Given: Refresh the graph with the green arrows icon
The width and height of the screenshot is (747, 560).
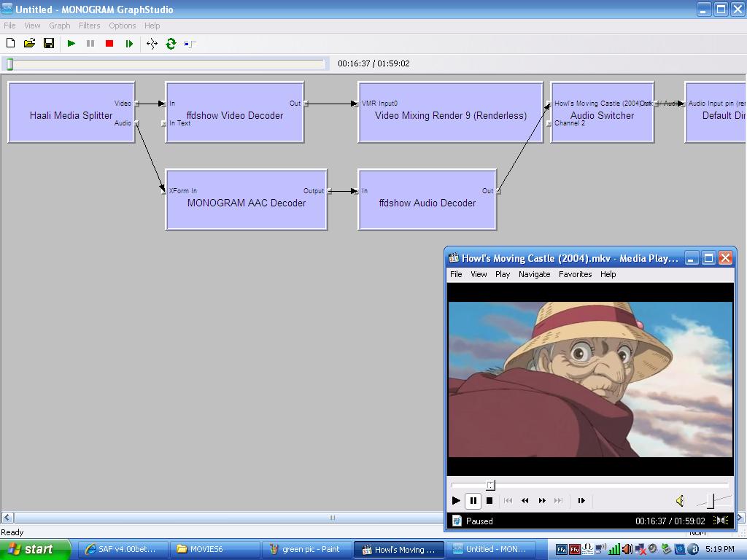Looking at the screenshot, I should [x=171, y=44].
